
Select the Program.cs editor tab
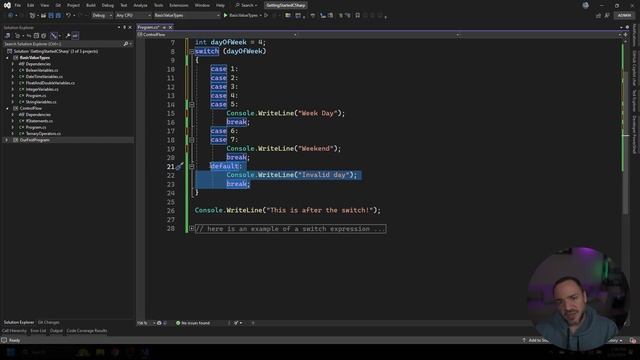point(148,27)
